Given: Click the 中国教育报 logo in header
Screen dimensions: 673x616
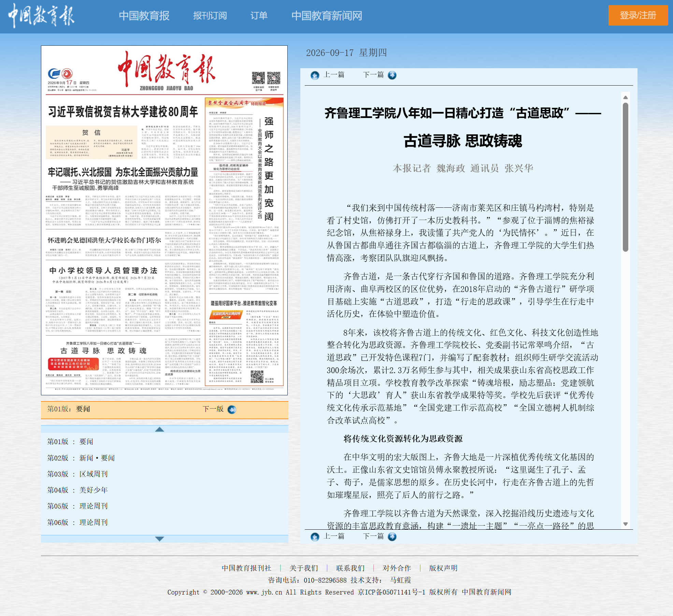Looking at the screenshot, I should point(41,15).
